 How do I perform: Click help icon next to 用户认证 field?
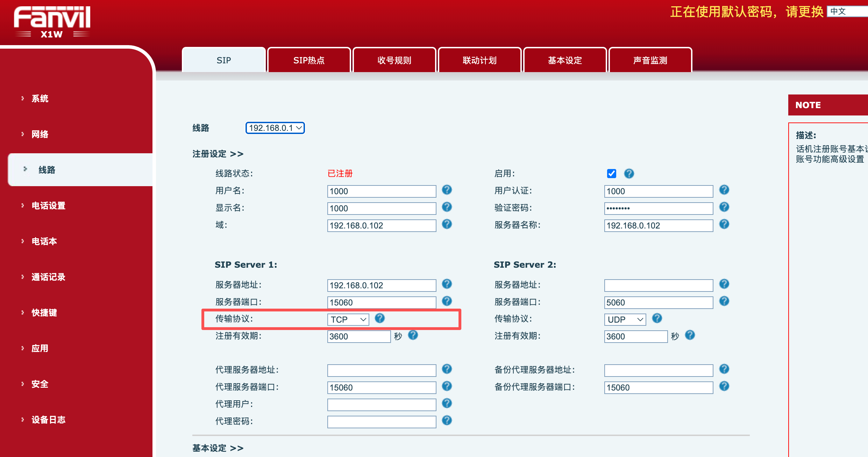pos(724,190)
